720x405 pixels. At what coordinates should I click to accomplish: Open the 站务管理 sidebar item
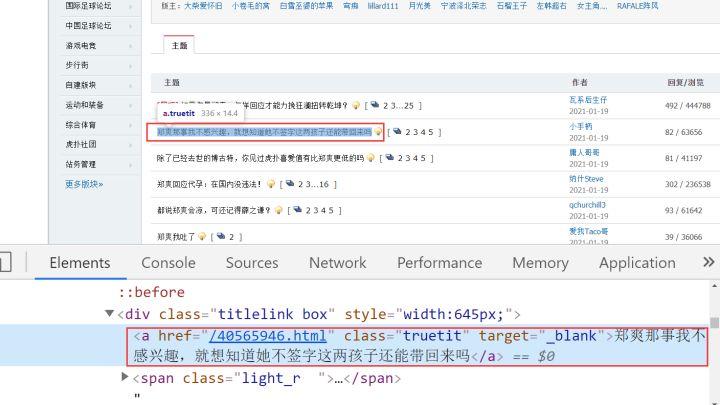coord(81,164)
